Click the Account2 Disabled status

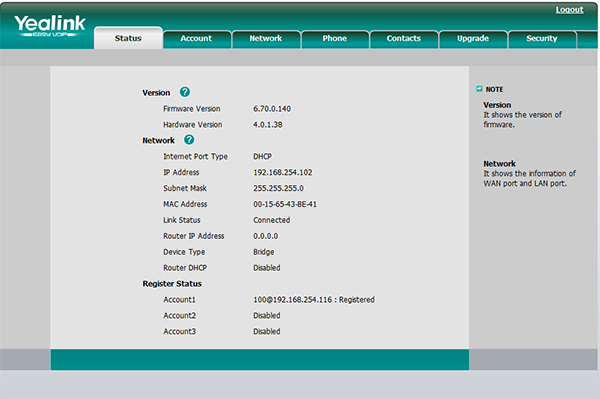pyautogui.click(x=267, y=316)
